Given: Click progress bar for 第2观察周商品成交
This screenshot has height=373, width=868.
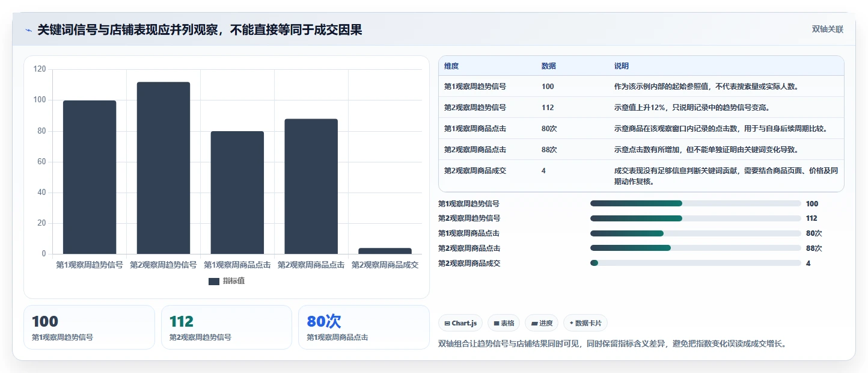Looking at the screenshot, I should (x=695, y=263).
